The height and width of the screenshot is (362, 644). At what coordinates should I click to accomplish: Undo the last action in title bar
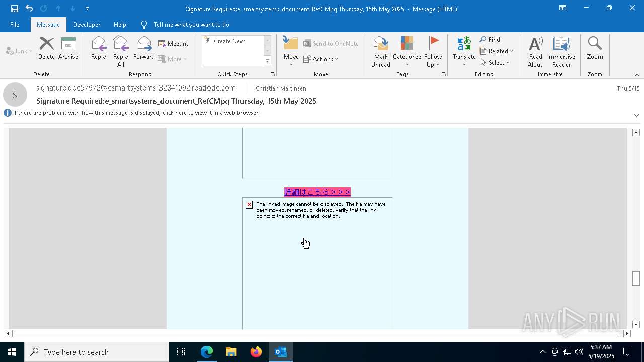[29, 9]
